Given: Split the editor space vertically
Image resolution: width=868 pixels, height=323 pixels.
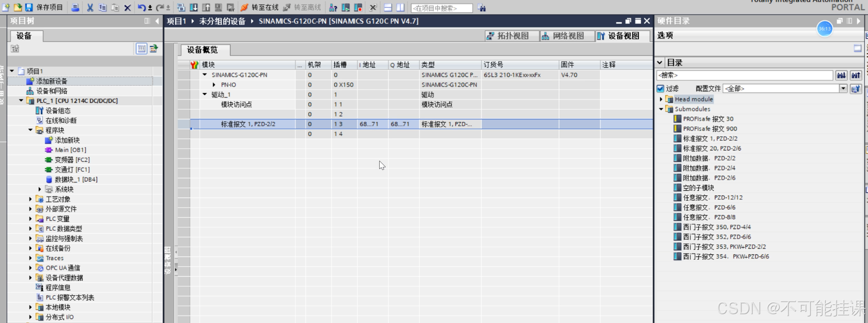Looking at the screenshot, I should pyautogui.click(x=401, y=8).
